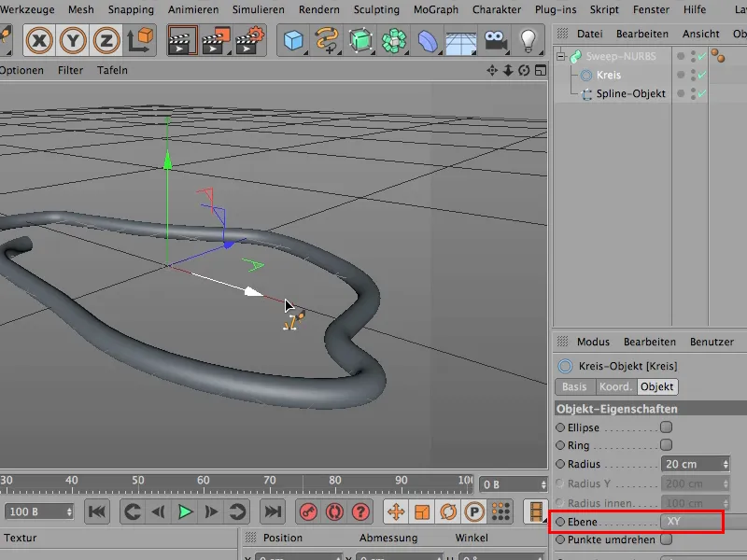747x560 pixels.
Task: Step to previous frame
Action: point(159,511)
